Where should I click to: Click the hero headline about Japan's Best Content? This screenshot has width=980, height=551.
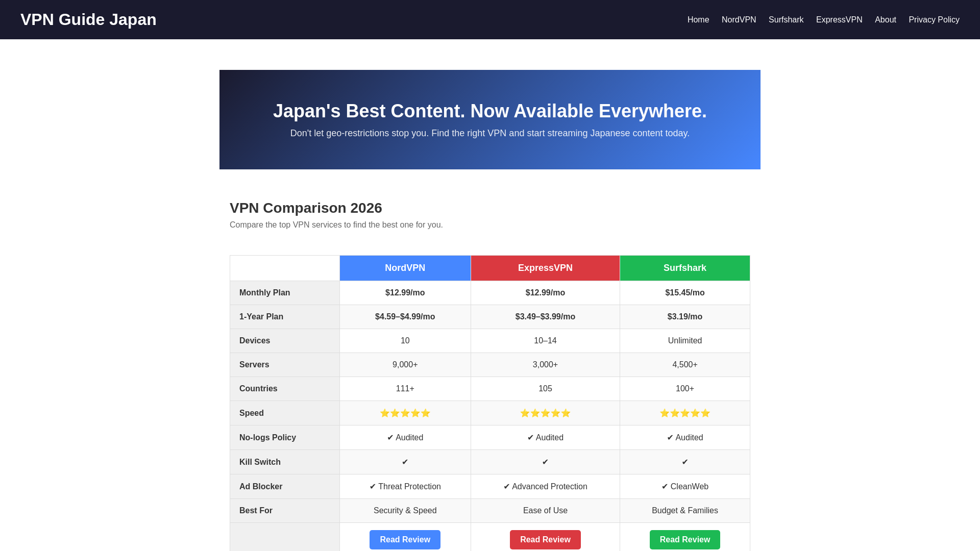490,111
